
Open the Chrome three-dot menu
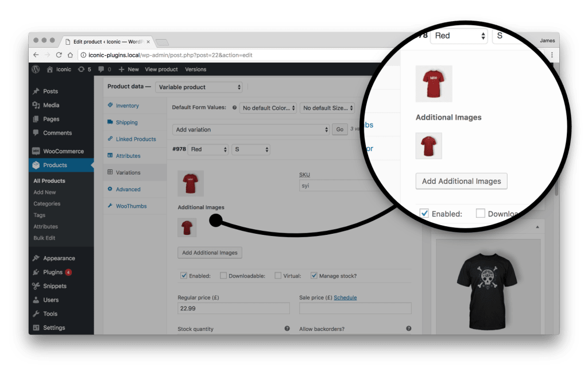click(x=552, y=55)
